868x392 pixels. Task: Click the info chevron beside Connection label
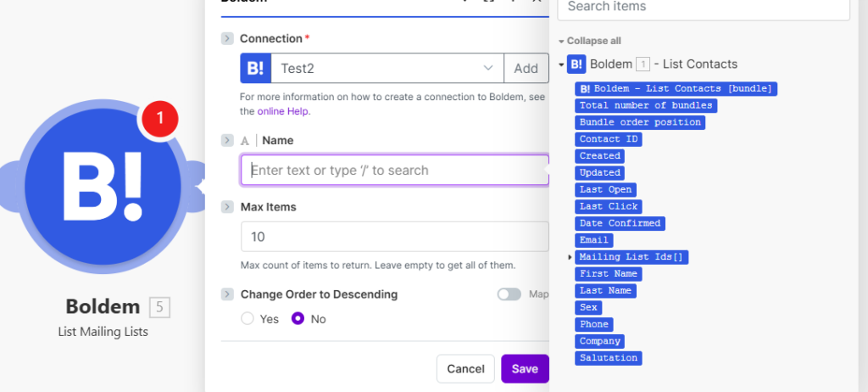click(227, 38)
